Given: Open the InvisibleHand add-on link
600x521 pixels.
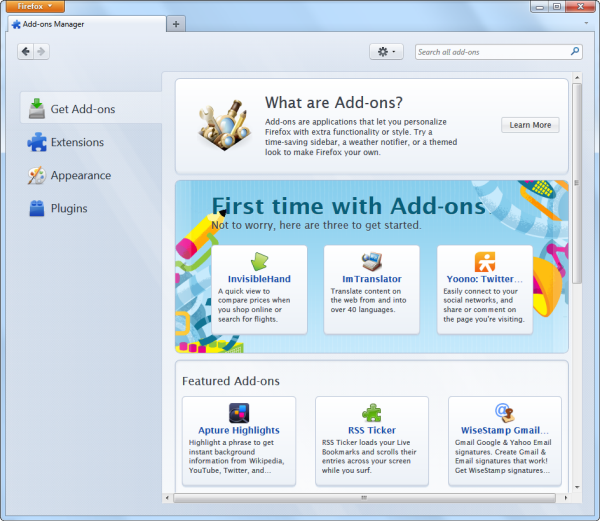Looking at the screenshot, I should pyautogui.click(x=259, y=279).
